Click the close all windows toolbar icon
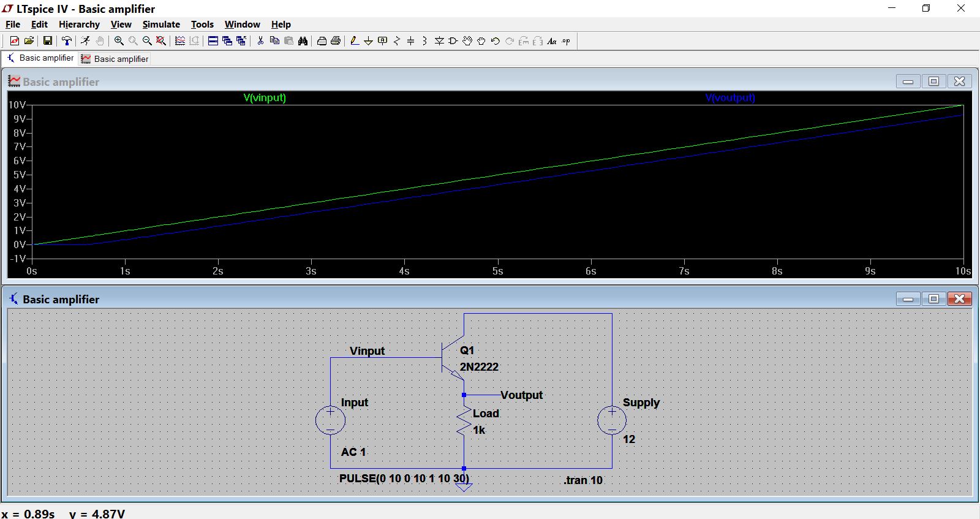 click(x=241, y=41)
